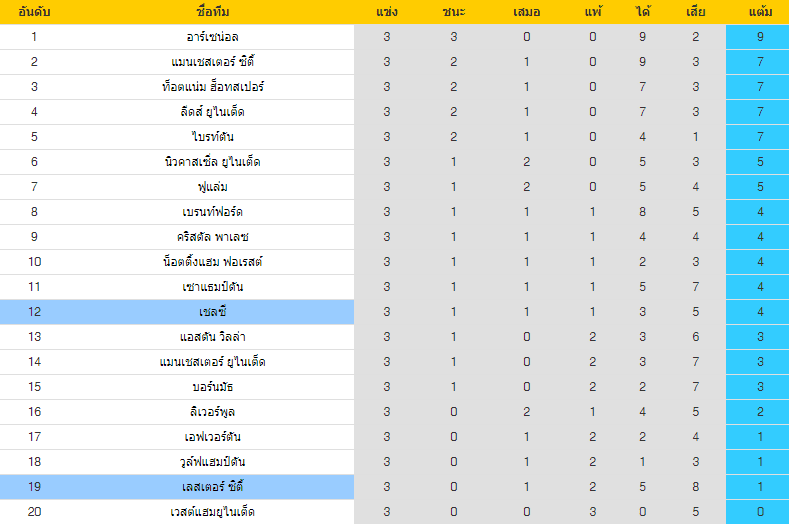
Task: Select team แมนเชสเตอร์ ซิตี้
Action: [x=212, y=62]
